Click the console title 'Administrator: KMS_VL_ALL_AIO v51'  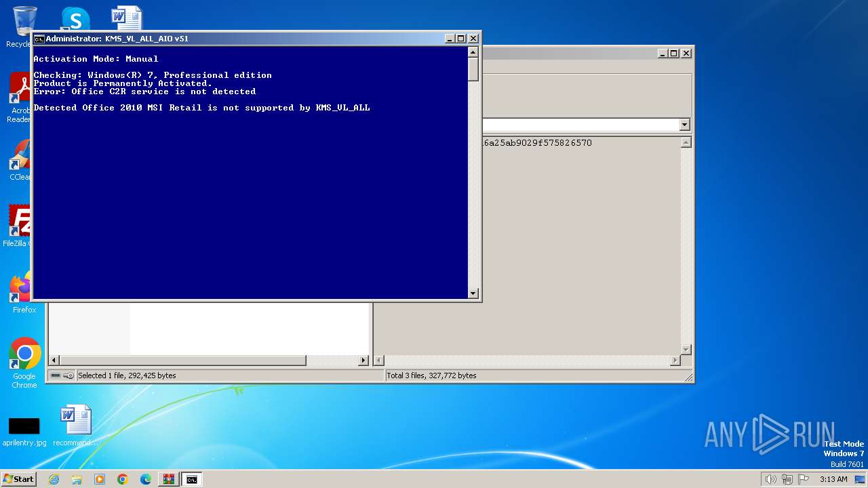click(117, 39)
